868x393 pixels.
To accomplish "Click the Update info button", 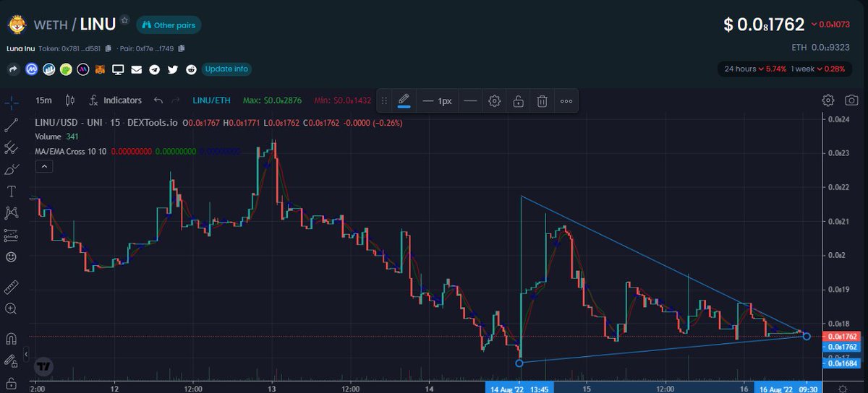I will [x=226, y=69].
